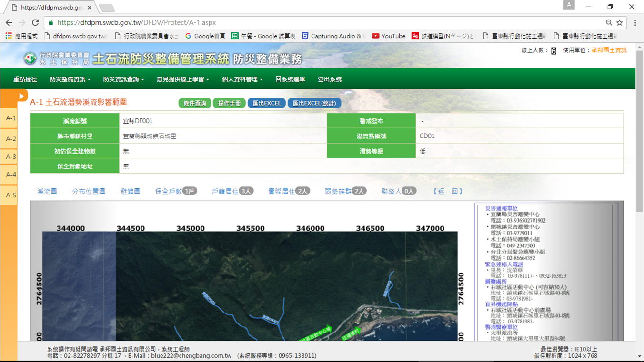
Task: Open the Capturing Audio bookmark
Action: (333, 36)
